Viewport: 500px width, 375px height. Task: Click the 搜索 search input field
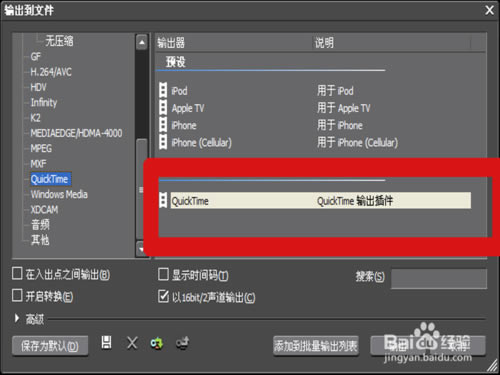[x=439, y=279]
